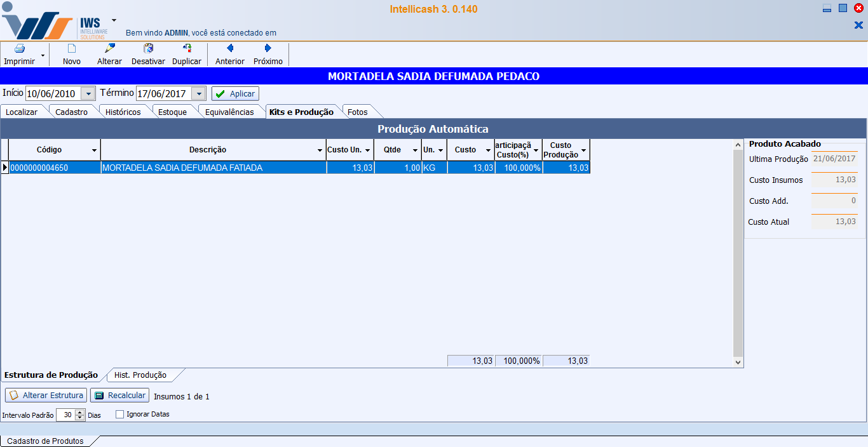Switch to the Hist. Produção tab
868x447 pixels.
(140, 375)
